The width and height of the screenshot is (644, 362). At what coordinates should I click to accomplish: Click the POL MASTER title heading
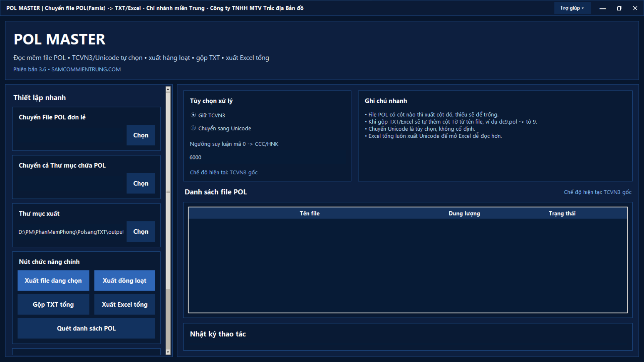click(59, 39)
